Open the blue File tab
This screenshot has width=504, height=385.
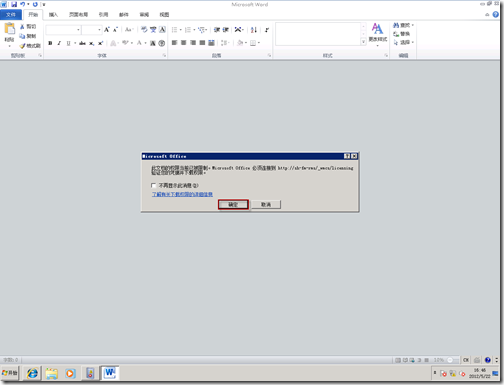pos(11,15)
